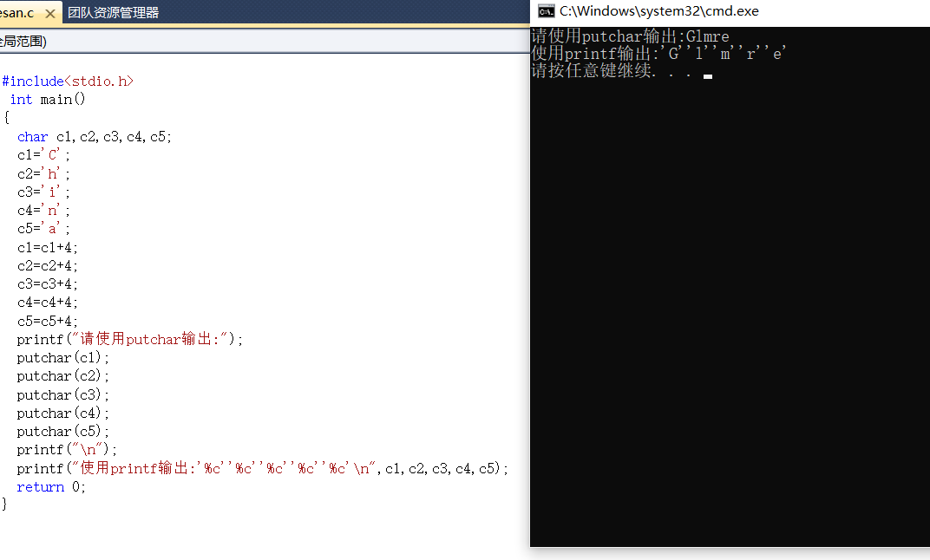Screen dimensions: 930x560
Task: Click the c1='C'; assignment line
Action: point(44,155)
